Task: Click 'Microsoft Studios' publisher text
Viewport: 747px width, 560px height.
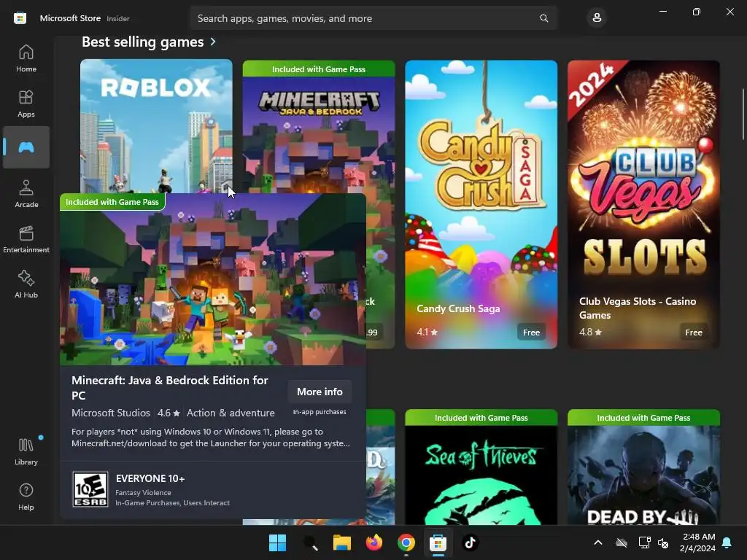Action: [x=111, y=413]
